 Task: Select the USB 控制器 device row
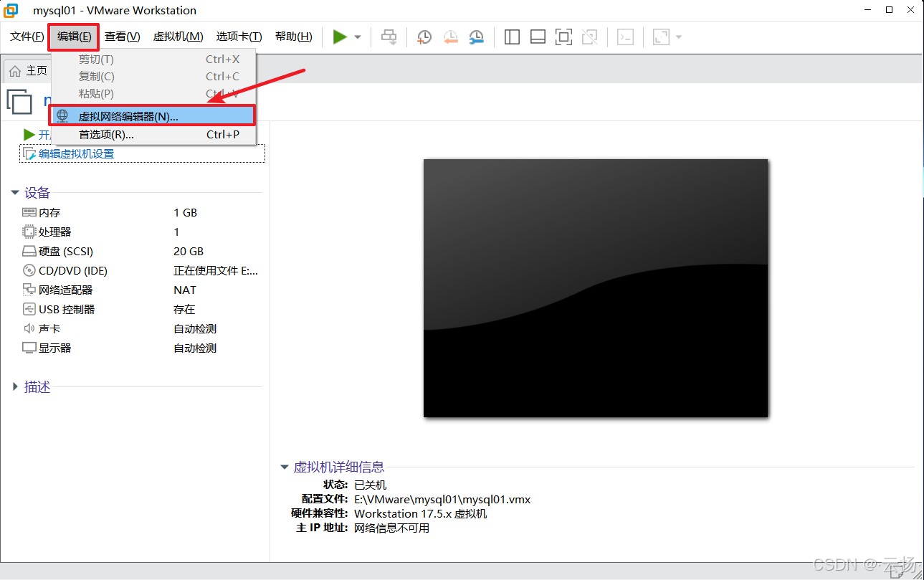coord(142,309)
